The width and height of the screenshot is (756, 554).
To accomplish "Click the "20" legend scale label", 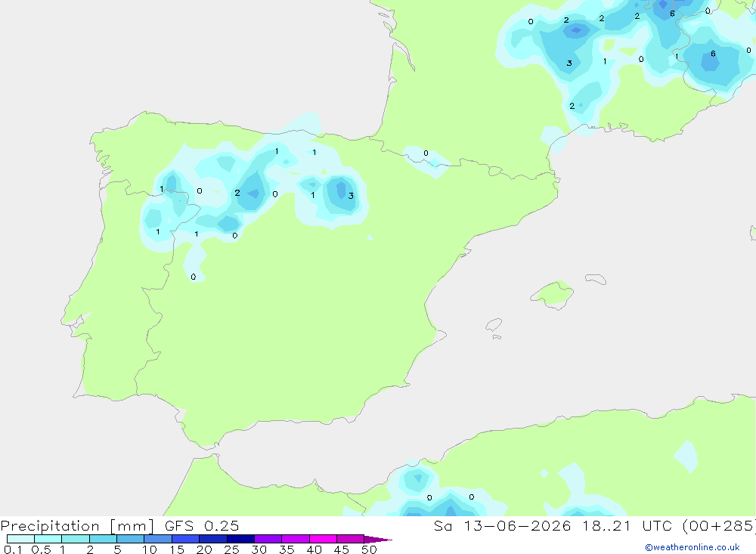I will click(x=204, y=549).
